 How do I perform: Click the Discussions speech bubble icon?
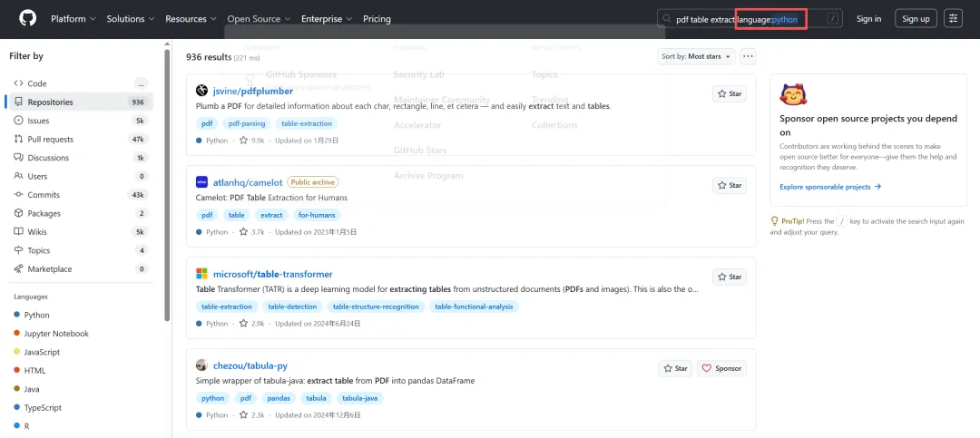19,158
